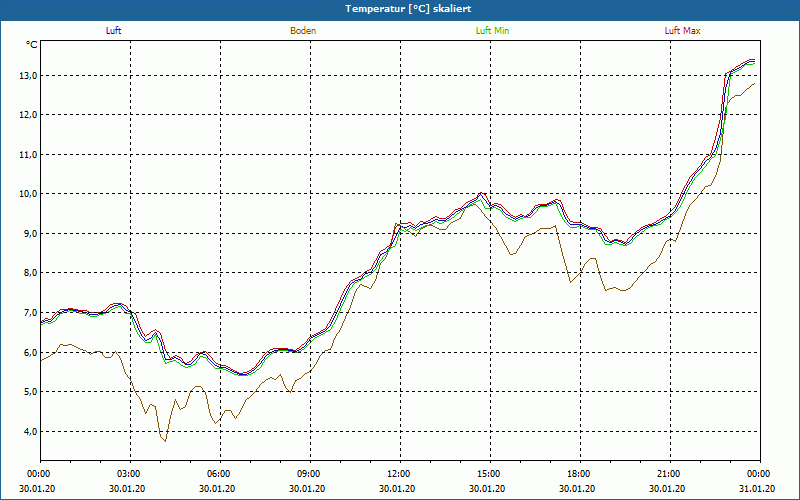
Task: Click the 18:00 time axis label
Action: (578, 474)
